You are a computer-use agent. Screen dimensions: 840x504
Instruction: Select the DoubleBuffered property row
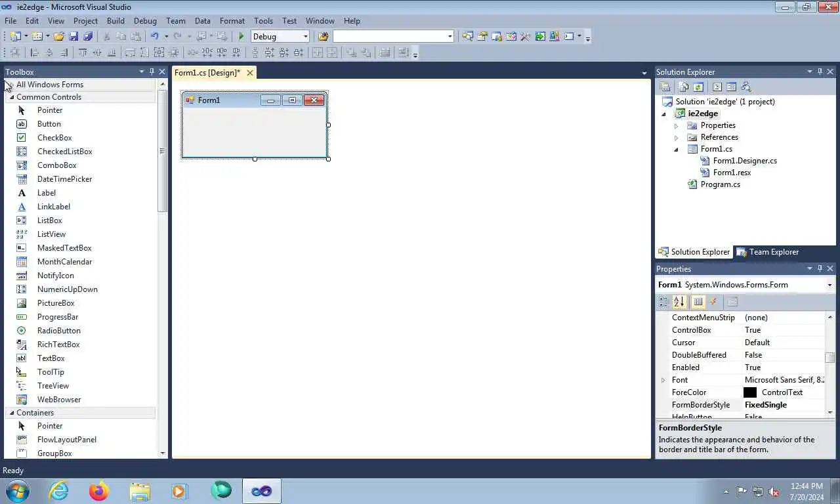coord(742,355)
